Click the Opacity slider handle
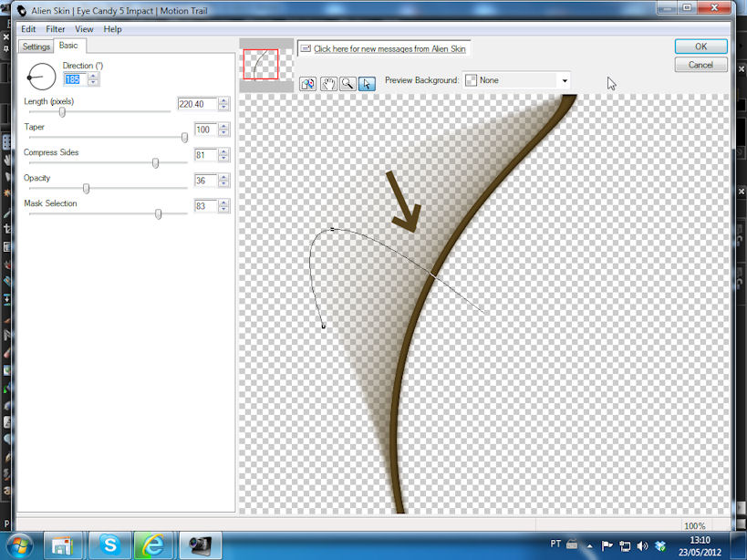This screenshot has height=560, width=747. pos(87,189)
